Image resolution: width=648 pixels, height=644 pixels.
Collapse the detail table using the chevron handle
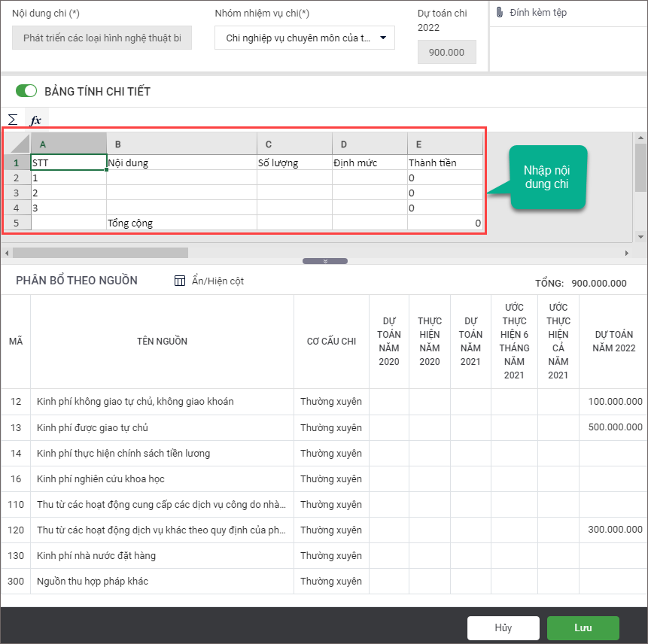click(x=325, y=261)
